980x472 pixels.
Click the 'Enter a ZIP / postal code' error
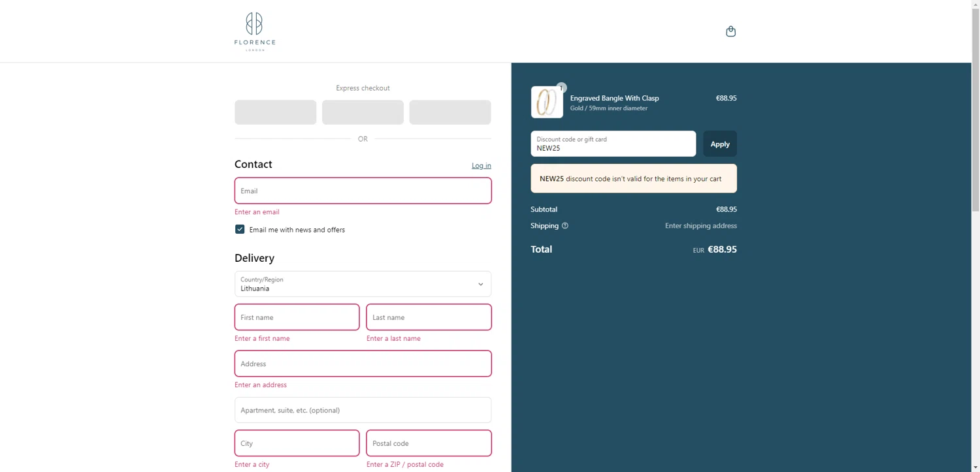point(405,465)
